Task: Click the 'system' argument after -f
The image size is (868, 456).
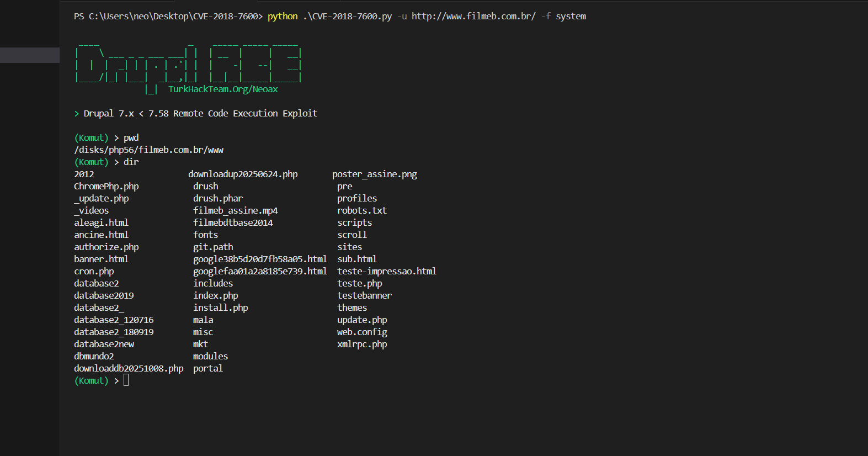Action: coord(571,17)
